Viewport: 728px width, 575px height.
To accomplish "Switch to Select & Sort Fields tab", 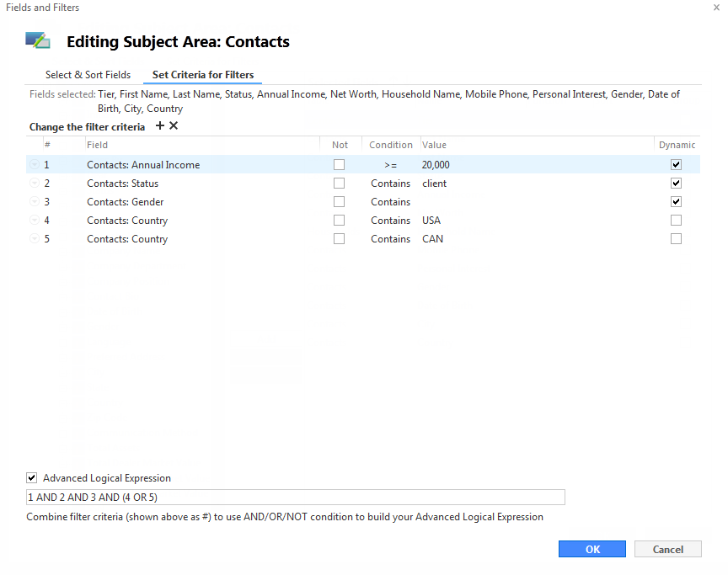I will [x=88, y=75].
